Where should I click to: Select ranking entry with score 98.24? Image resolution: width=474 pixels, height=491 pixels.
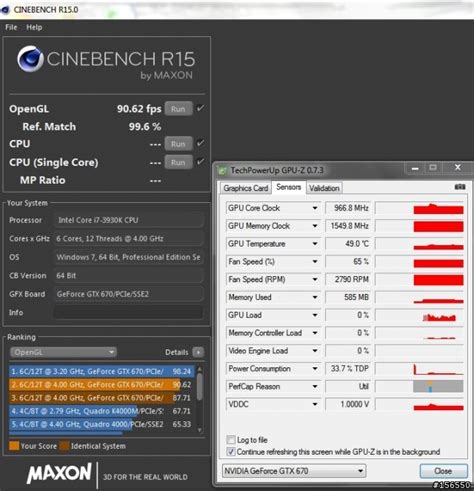point(102,371)
